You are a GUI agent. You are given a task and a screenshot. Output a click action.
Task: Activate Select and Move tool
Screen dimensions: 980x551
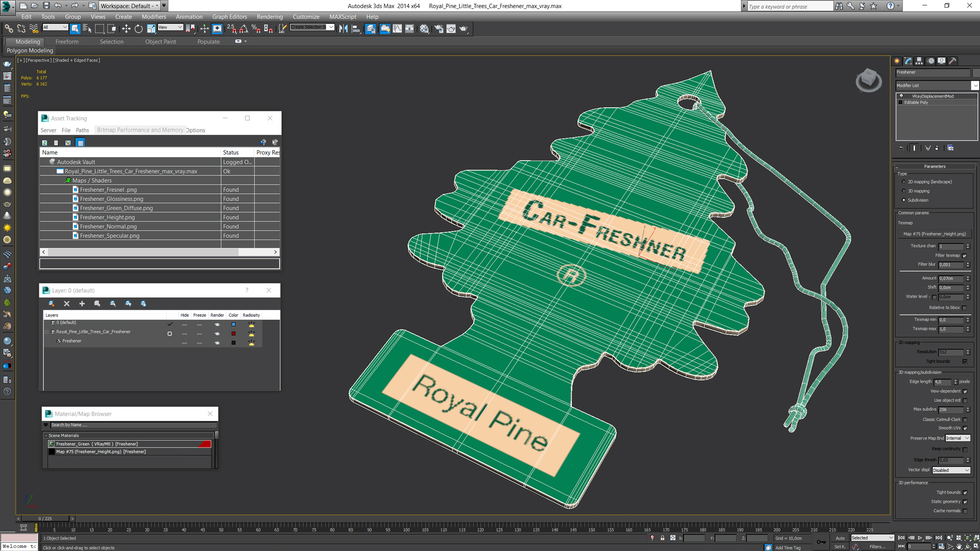click(126, 29)
